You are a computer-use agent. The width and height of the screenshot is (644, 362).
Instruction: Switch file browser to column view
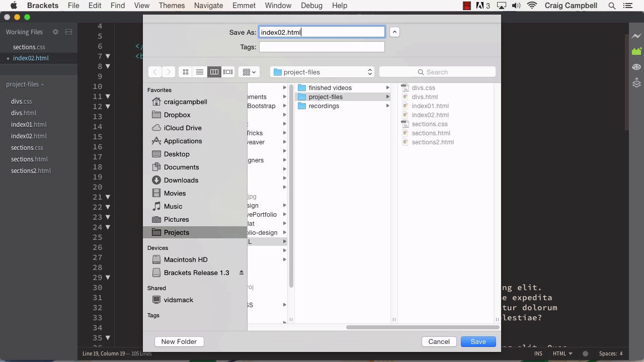(214, 72)
